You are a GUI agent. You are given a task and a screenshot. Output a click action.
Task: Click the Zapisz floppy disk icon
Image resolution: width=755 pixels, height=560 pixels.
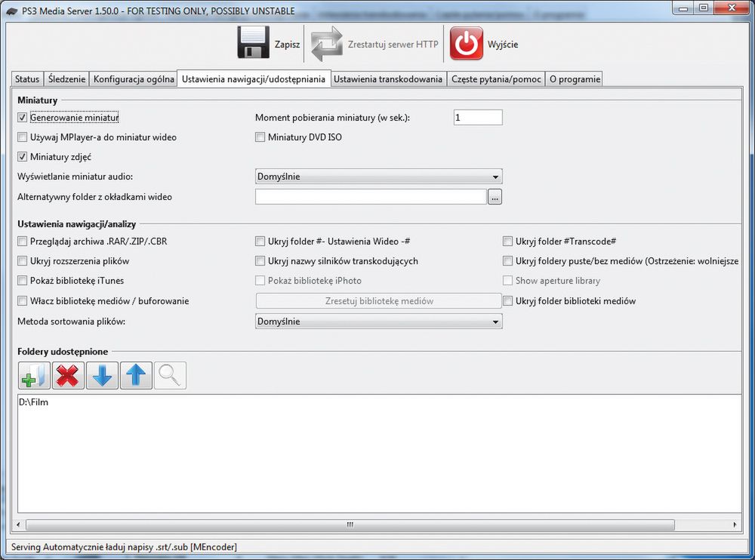point(253,42)
